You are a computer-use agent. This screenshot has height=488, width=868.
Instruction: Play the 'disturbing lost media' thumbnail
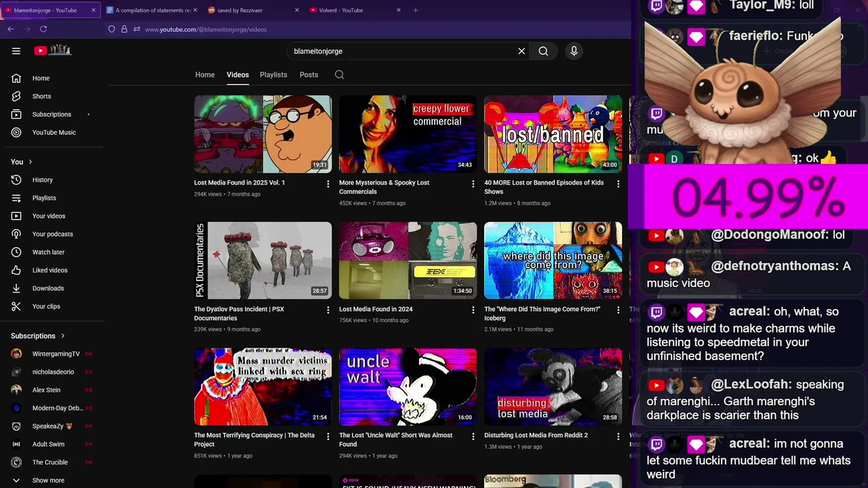point(553,387)
